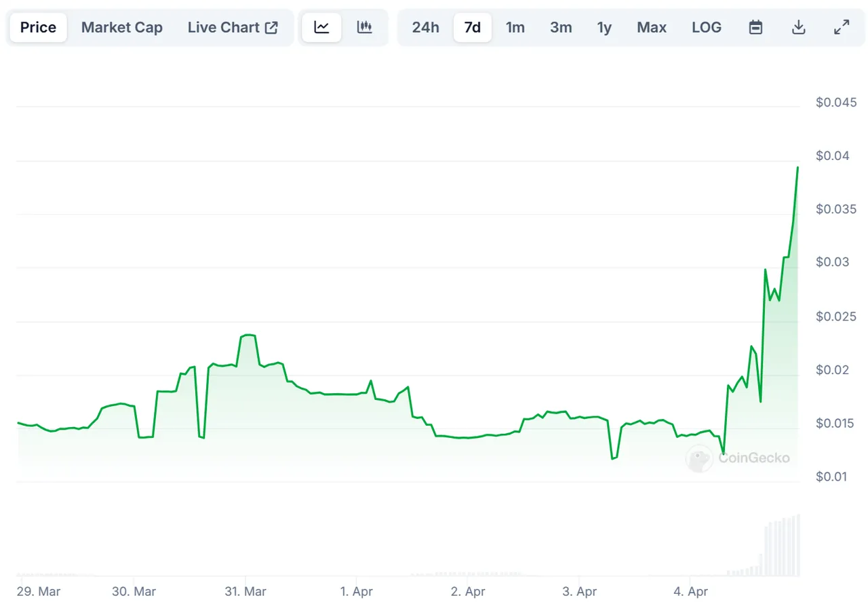Click the 4. Apr date label
868x606 pixels.
click(690, 591)
